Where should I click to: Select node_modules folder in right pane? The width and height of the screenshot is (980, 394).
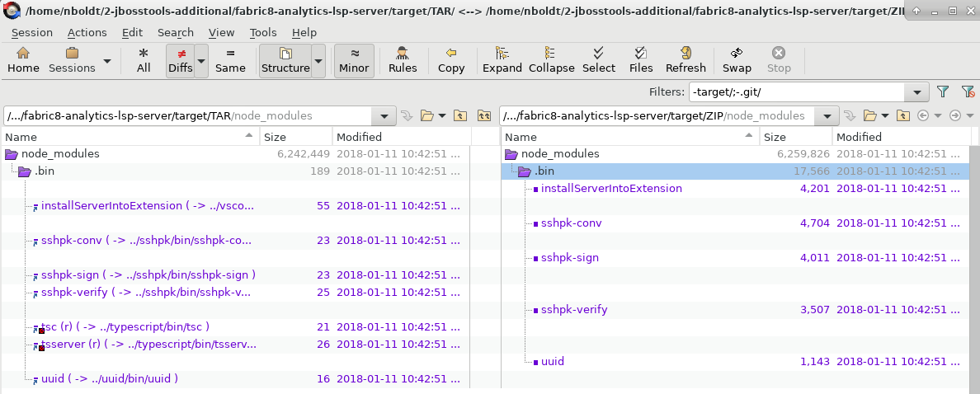[x=736, y=153]
